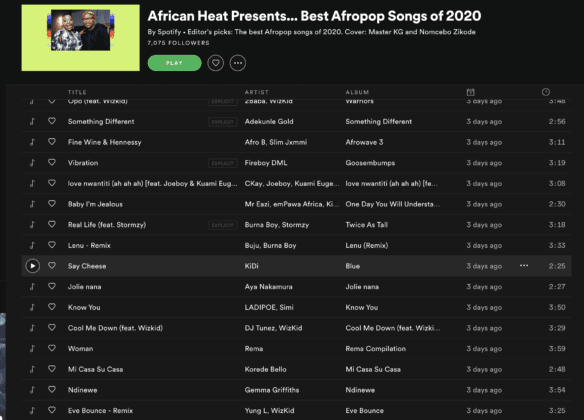Image resolution: width=584 pixels, height=420 pixels.
Task: Select the Mi Casa Su Casa track title
Action: click(95, 369)
